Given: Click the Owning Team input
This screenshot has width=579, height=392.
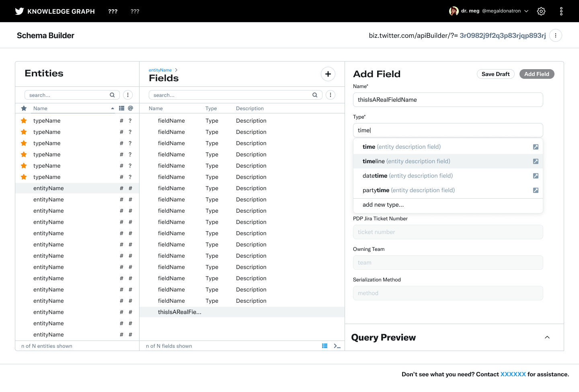Looking at the screenshot, I should click(x=448, y=263).
